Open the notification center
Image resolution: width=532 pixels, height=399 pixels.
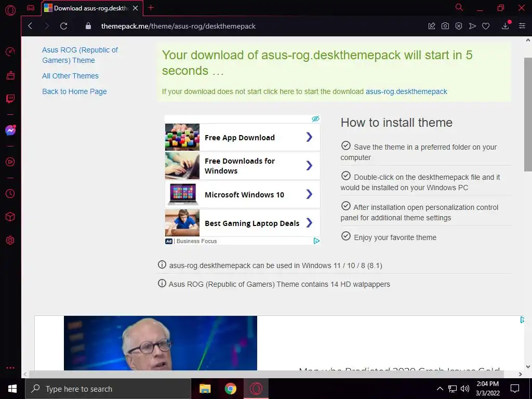click(515, 389)
